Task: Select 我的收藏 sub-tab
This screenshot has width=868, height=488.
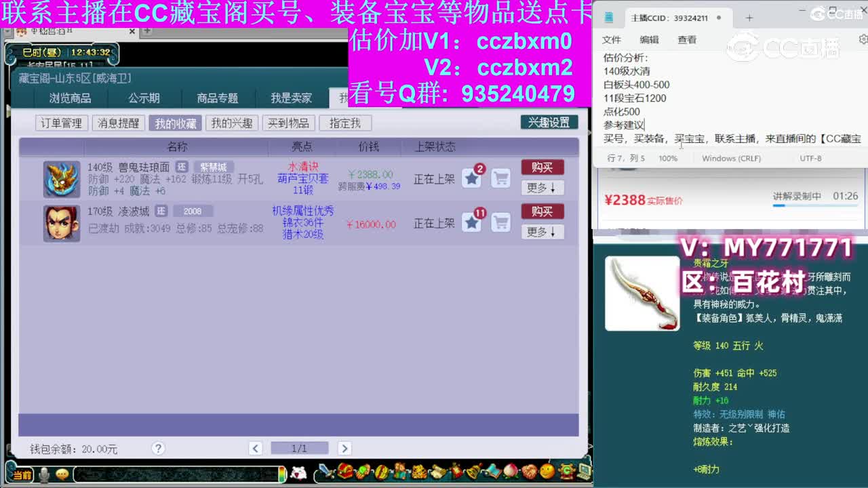Action: tap(175, 123)
